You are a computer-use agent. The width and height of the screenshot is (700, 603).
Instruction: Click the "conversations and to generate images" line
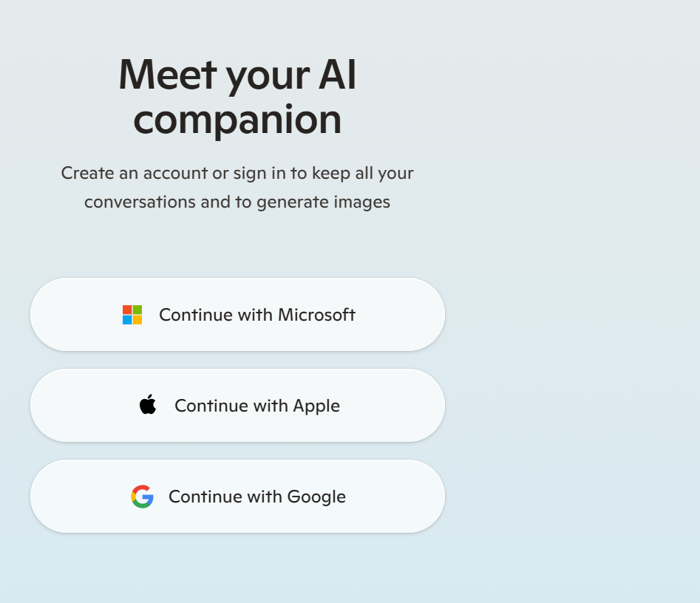237,202
